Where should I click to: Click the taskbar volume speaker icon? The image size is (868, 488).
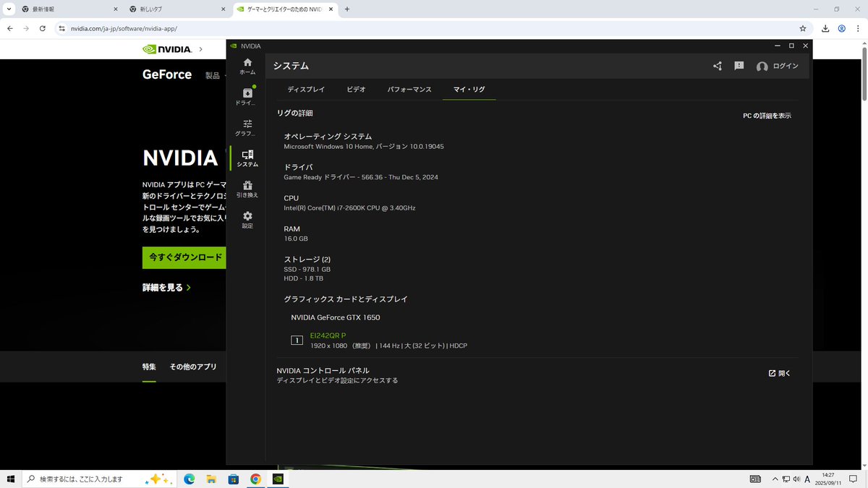(796, 479)
